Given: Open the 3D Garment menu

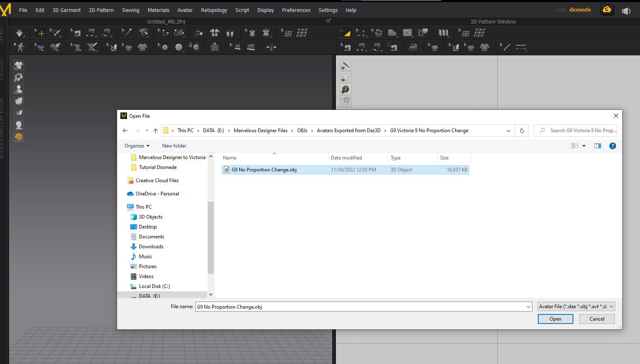Looking at the screenshot, I should tap(67, 10).
